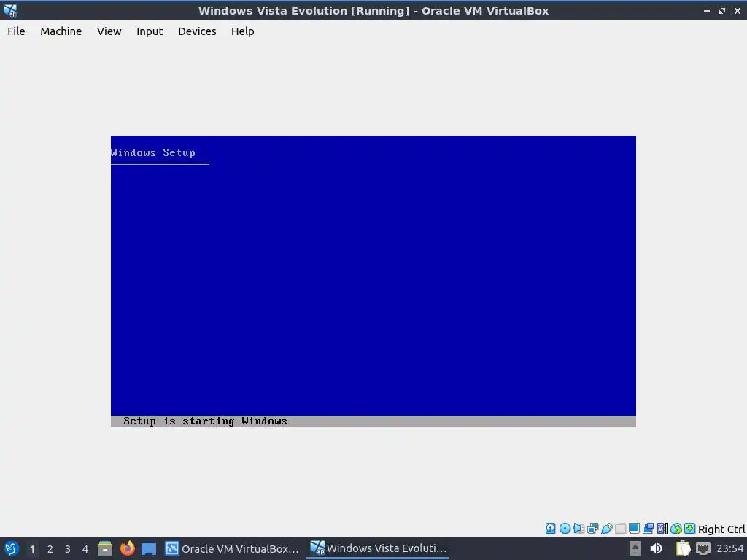747x560 pixels.
Task: Click the network adapters indicator icon
Action: [592, 528]
